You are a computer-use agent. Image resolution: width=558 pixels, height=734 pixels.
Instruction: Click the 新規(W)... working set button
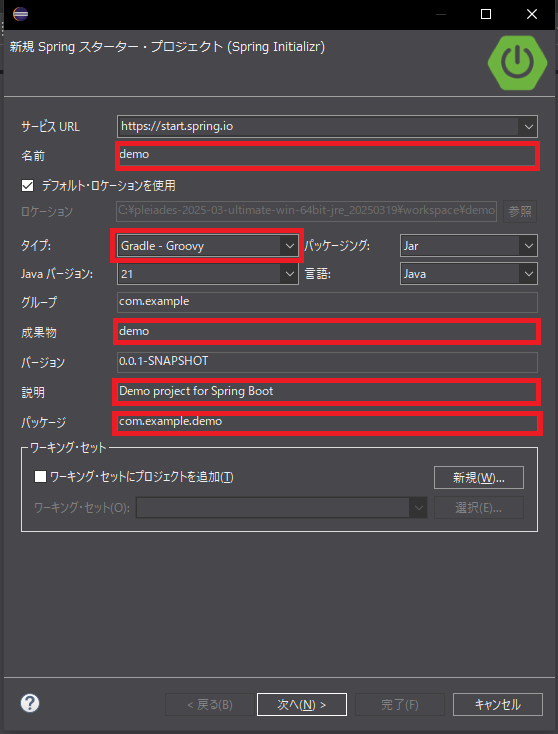tap(479, 477)
